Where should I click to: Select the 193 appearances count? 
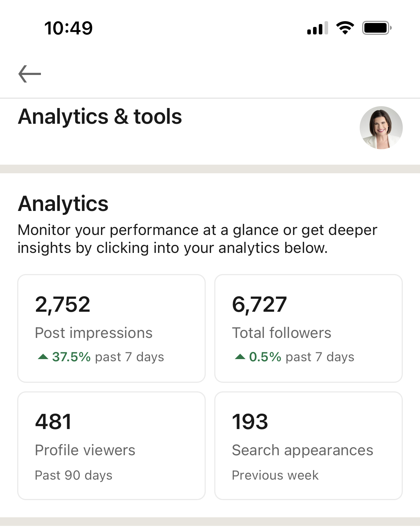click(250, 422)
